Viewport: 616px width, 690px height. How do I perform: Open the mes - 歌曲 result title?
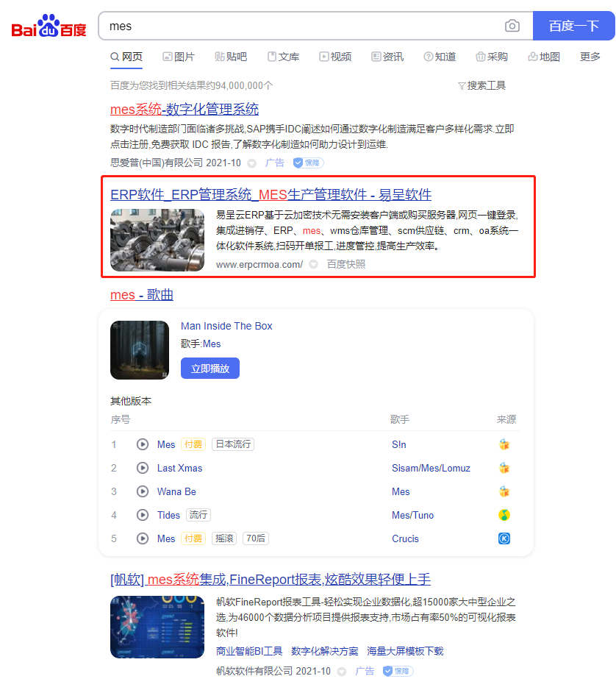(x=142, y=295)
